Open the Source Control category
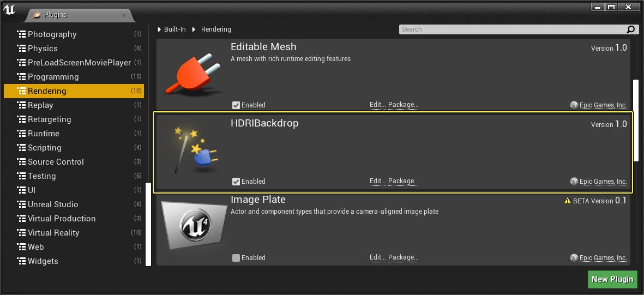The width and height of the screenshot is (644, 295). [56, 162]
